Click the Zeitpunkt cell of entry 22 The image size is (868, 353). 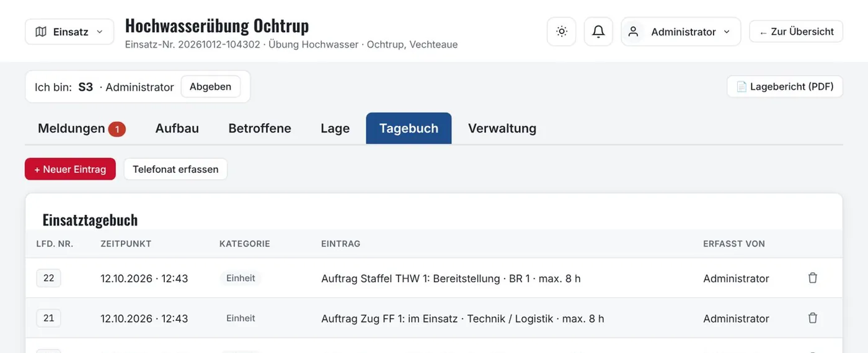(x=144, y=279)
